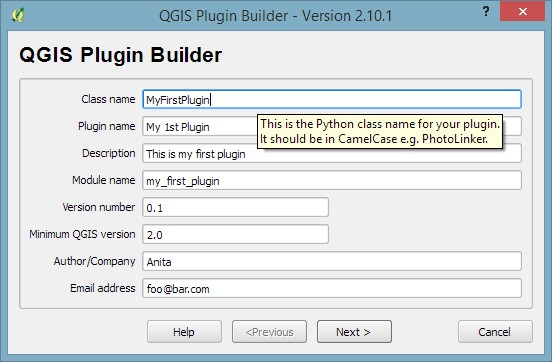Click the disabled Previous button
This screenshot has height=362, width=552.
[x=269, y=332]
